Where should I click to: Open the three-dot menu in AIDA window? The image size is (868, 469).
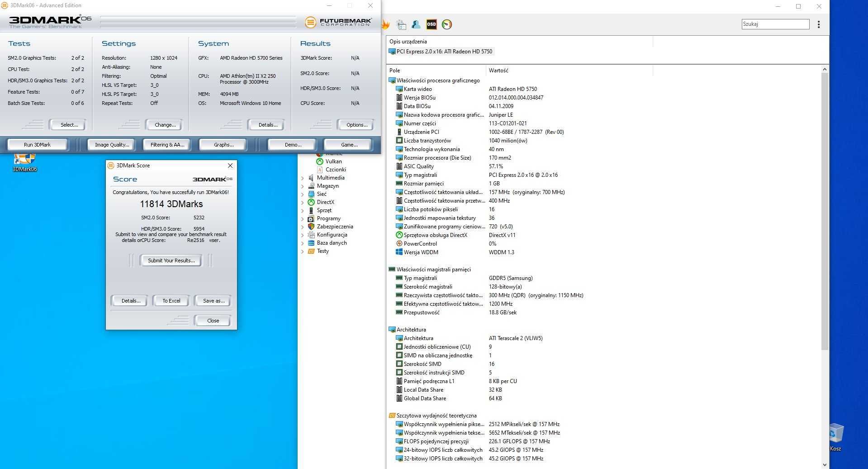[x=819, y=24]
